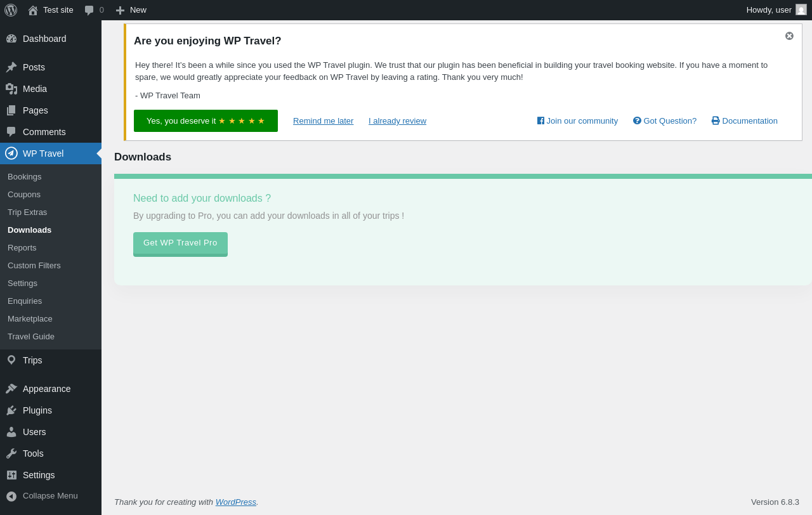Click the Version 6.8.3 footer text

point(775,502)
